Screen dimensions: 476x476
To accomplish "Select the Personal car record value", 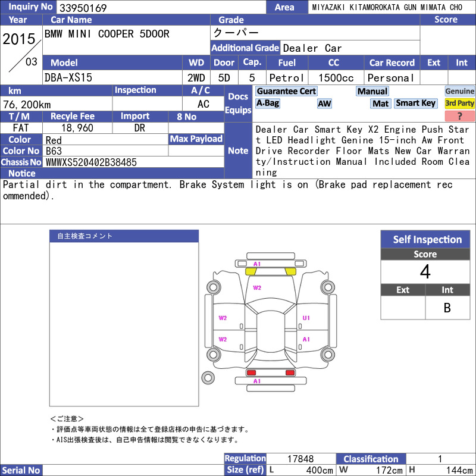I will click(x=391, y=78).
